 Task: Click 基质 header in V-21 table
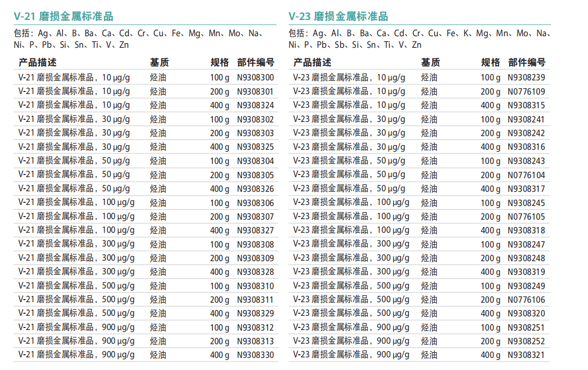pyautogui.click(x=159, y=63)
